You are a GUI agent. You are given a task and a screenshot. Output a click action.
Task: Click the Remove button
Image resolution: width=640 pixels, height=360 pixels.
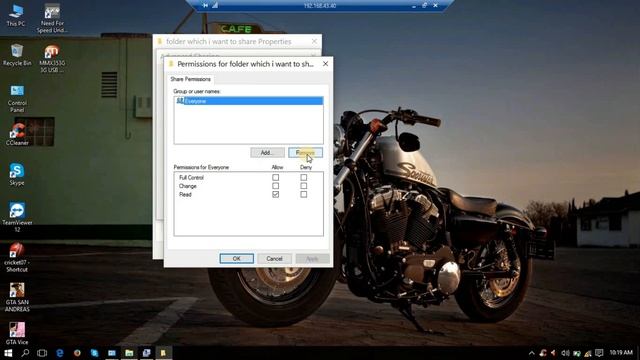pos(306,153)
